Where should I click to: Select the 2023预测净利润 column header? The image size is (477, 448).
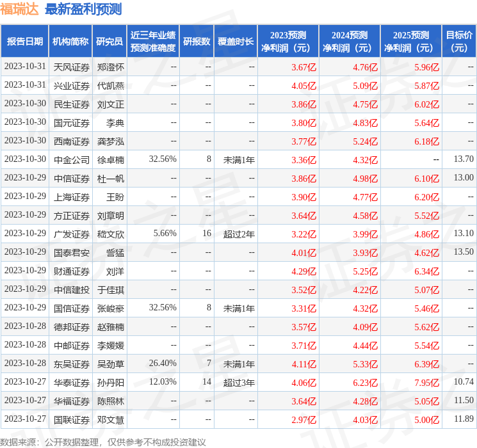pos(288,42)
